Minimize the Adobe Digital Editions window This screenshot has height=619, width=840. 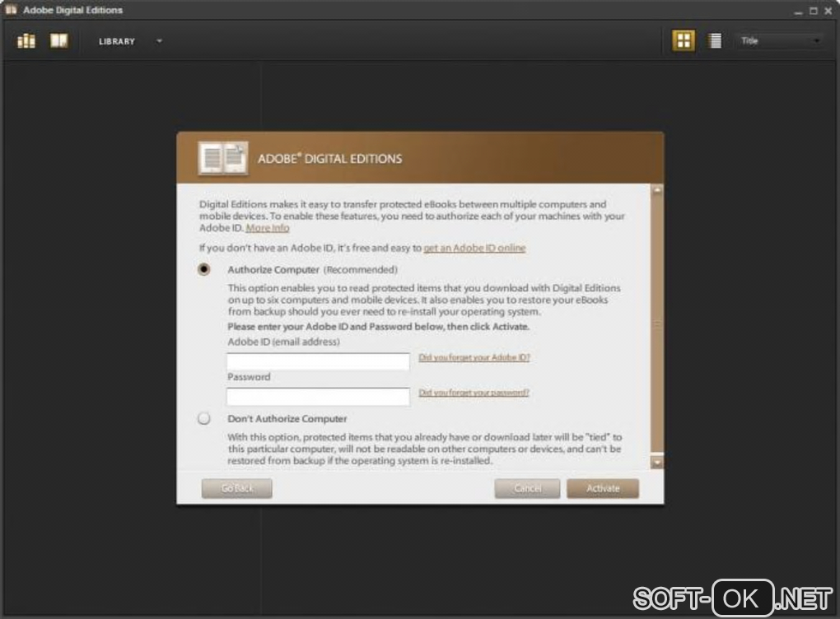tap(798, 11)
